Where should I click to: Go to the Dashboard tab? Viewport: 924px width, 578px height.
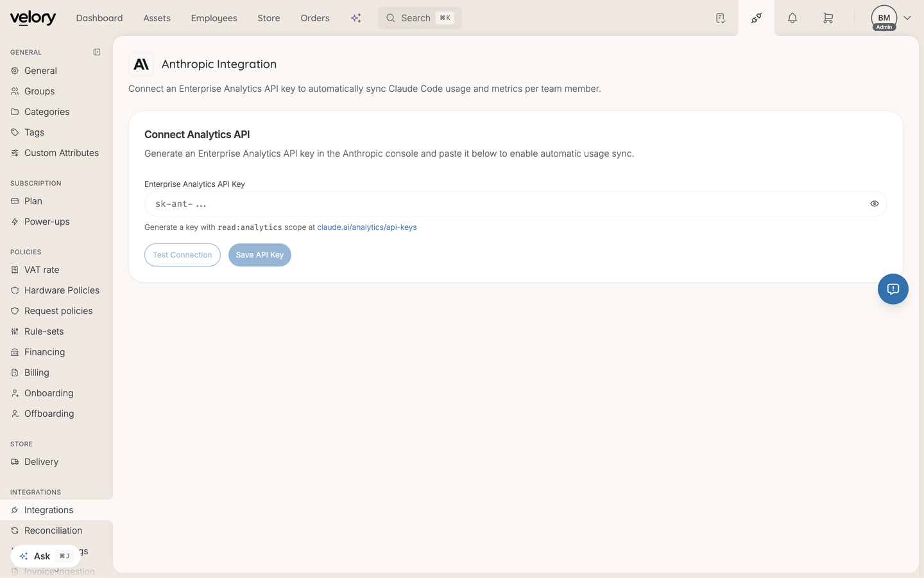click(99, 18)
